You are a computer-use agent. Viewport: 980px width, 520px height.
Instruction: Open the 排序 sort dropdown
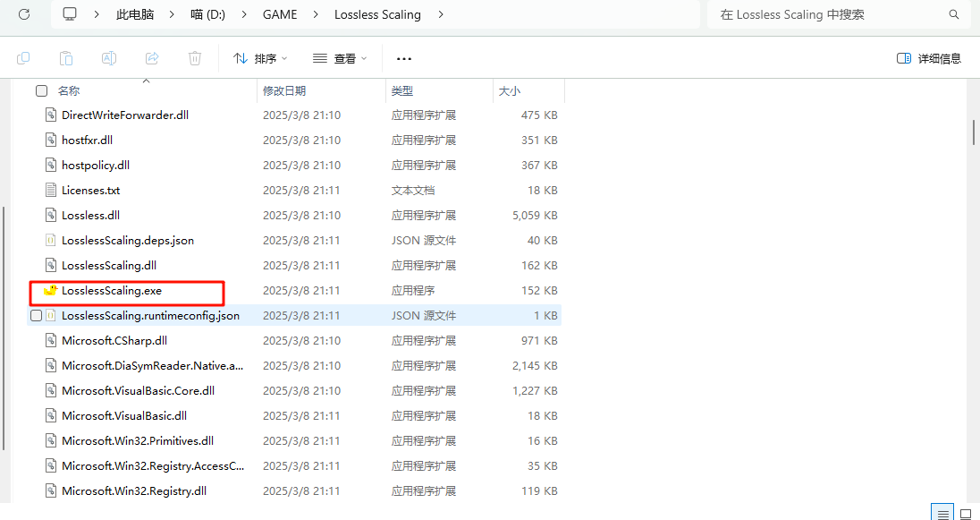260,58
